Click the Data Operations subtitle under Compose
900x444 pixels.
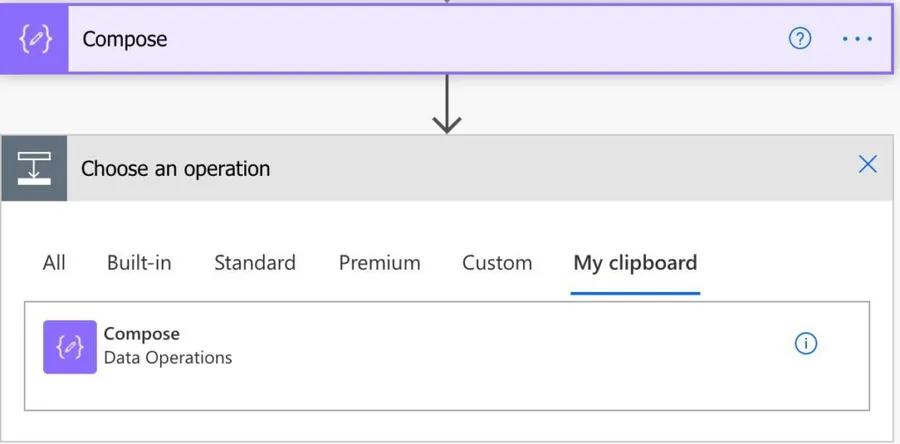(x=168, y=357)
